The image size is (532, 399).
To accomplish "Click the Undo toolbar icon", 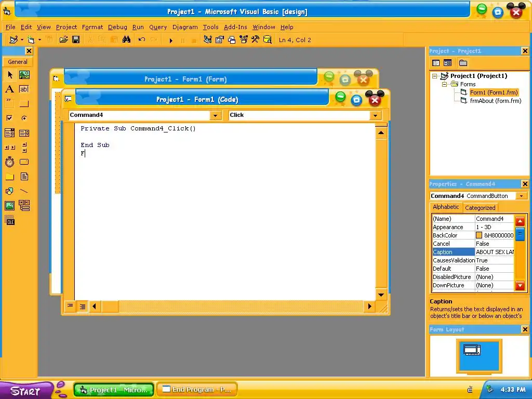I will 141,39.
